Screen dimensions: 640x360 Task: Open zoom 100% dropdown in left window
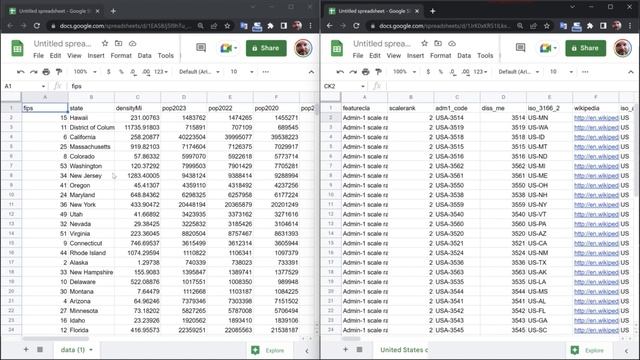point(85,72)
